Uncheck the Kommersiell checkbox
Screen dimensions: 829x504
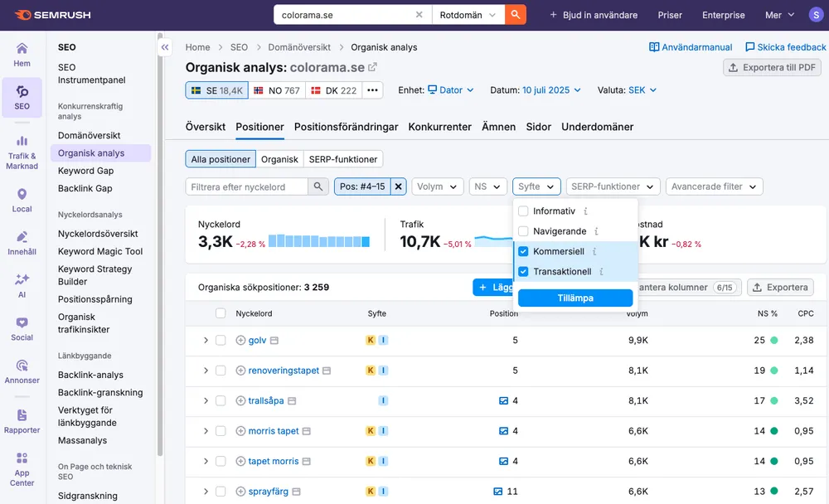pyautogui.click(x=523, y=251)
